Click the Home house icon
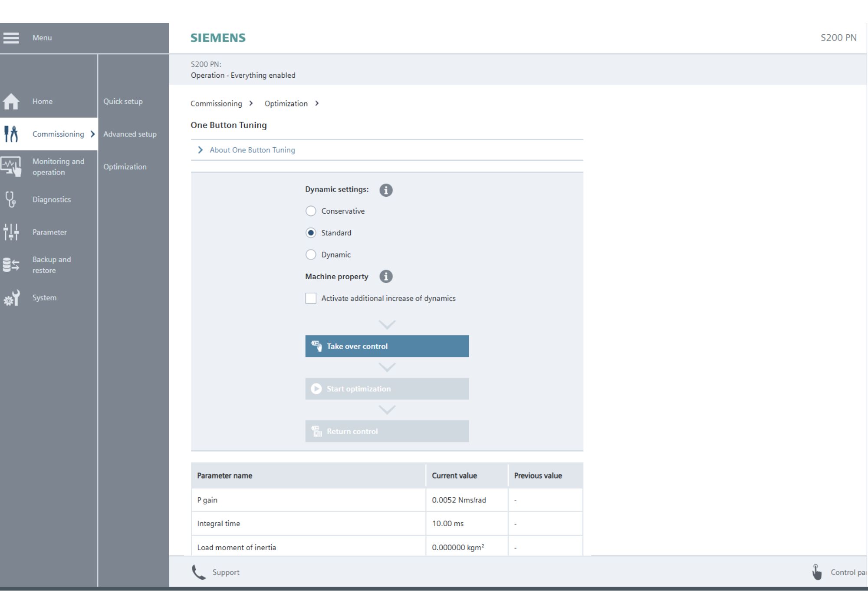This screenshot has height=614, width=868. coord(11,102)
